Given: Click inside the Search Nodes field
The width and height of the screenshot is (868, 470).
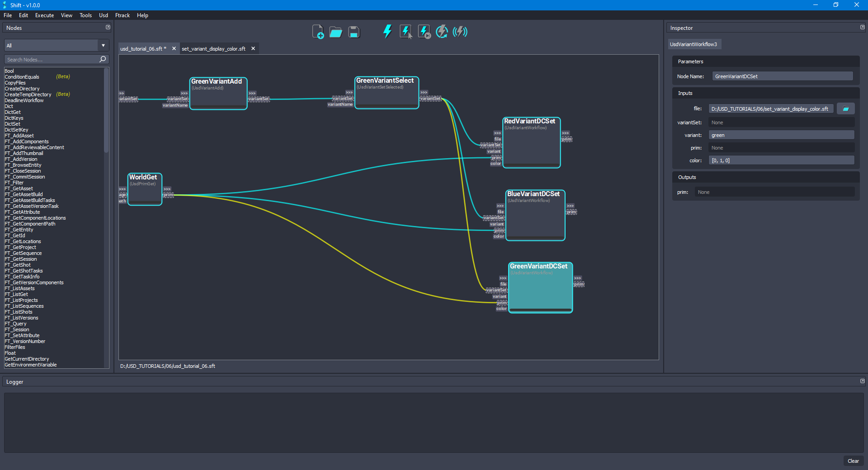Looking at the screenshot, I should pos(50,59).
